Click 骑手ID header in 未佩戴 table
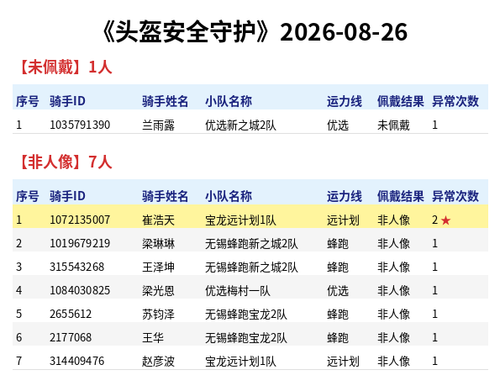This screenshot has width=500, height=382. (x=68, y=101)
